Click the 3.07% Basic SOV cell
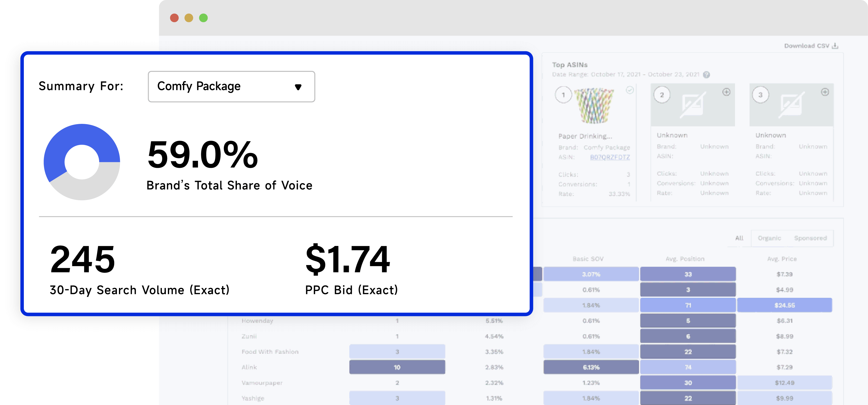The height and width of the screenshot is (405, 868). point(591,274)
